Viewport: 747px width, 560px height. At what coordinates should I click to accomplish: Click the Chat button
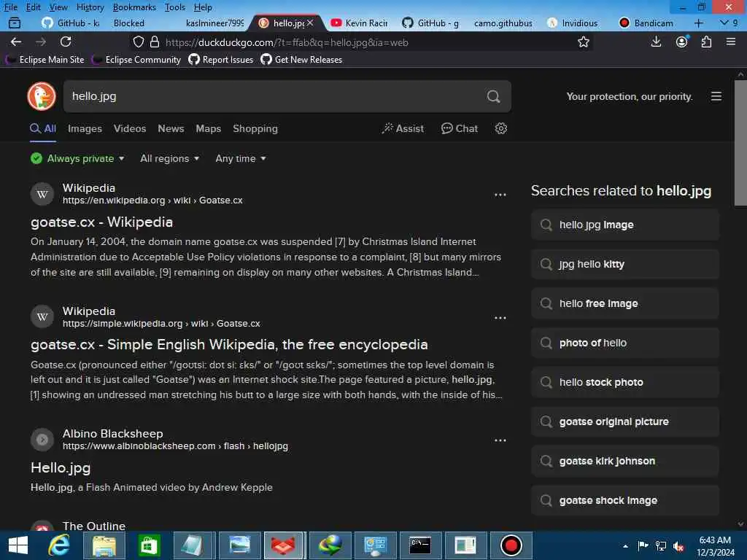click(460, 128)
